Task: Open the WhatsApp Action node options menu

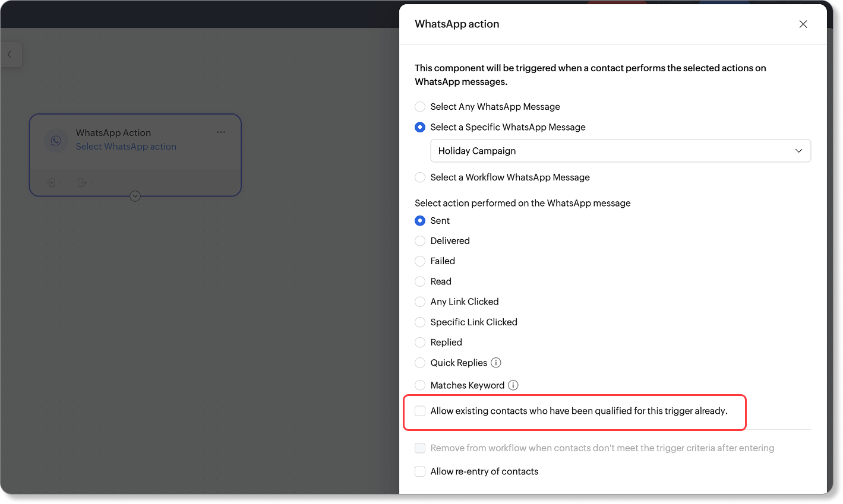Action: [x=221, y=132]
